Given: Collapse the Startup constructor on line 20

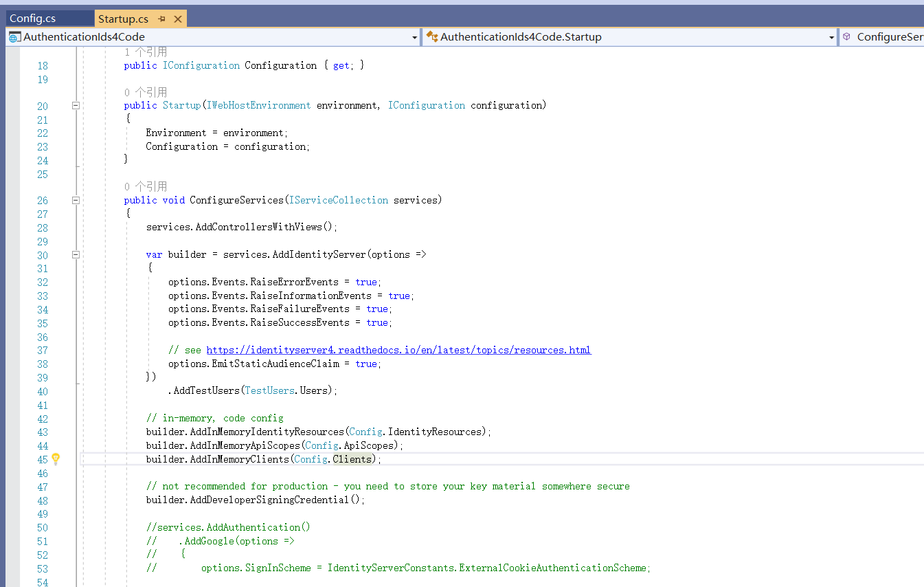Looking at the screenshot, I should point(76,106).
